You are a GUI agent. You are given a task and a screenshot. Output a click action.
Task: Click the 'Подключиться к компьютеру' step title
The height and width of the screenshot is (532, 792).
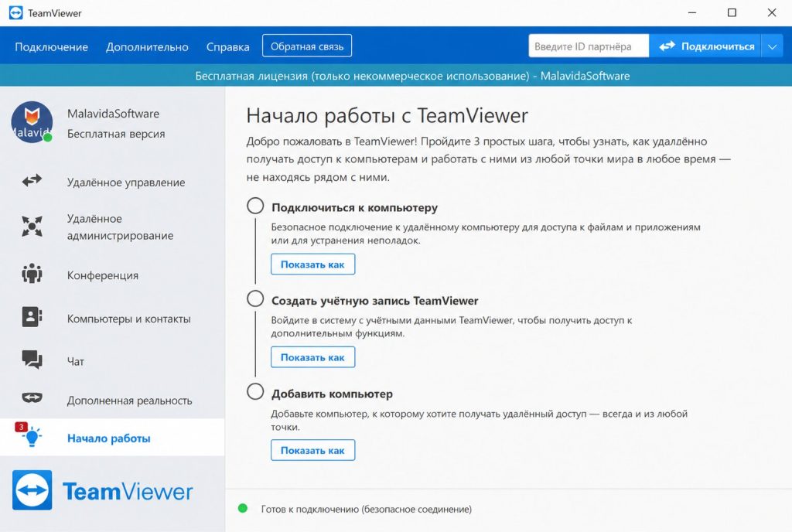pyautogui.click(x=354, y=207)
